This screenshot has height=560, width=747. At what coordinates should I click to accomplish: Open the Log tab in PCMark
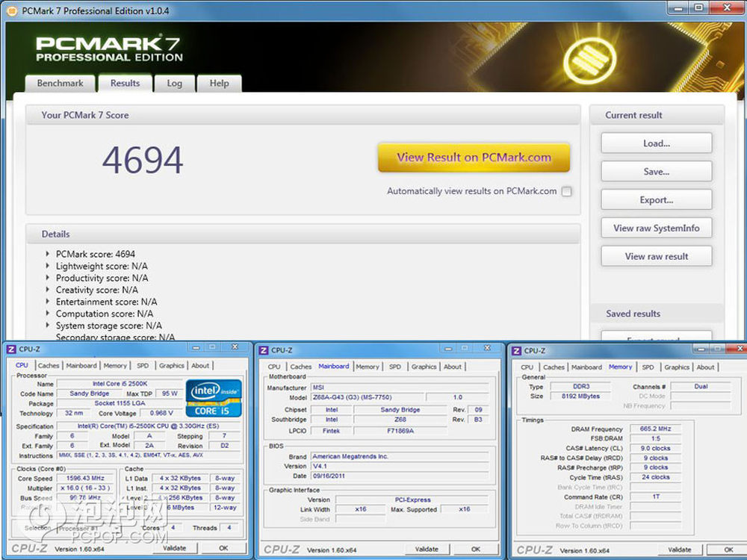[174, 84]
